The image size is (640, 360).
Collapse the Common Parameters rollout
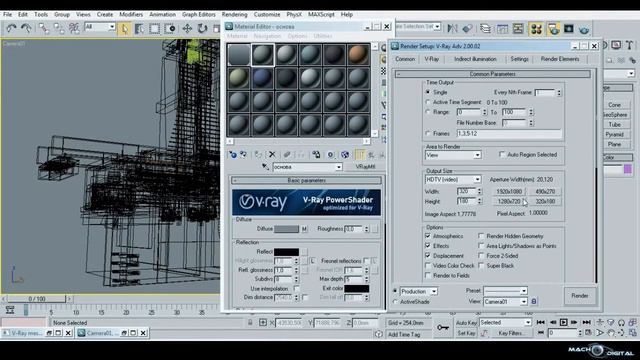(x=493, y=74)
